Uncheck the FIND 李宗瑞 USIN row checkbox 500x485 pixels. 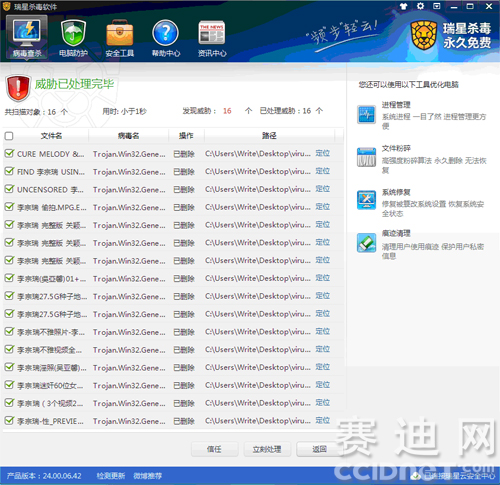[9, 171]
